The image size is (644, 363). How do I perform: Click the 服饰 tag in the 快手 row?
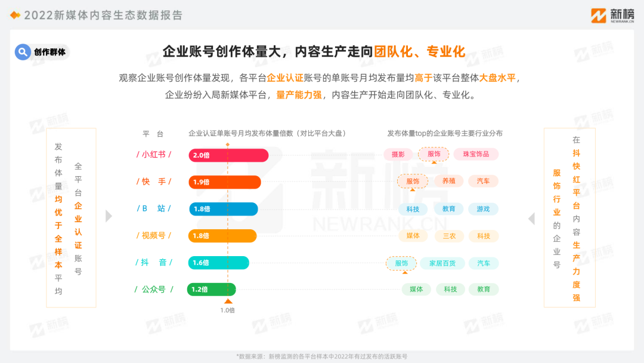(x=413, y=181)
